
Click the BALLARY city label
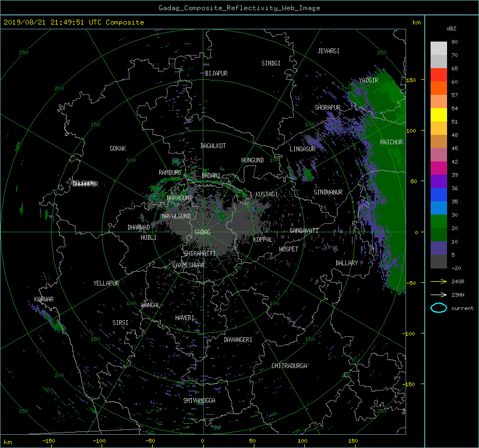[x=346, y=263]
